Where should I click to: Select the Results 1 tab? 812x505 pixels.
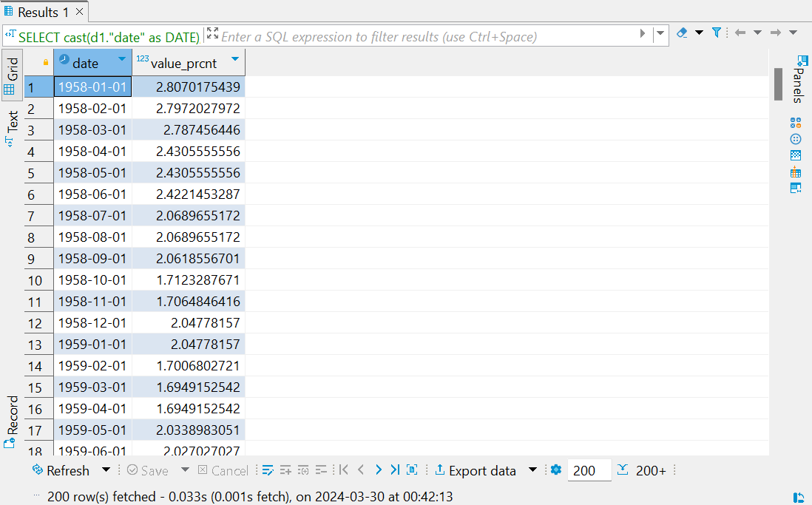pyautogui.click(x=44, y=11)
